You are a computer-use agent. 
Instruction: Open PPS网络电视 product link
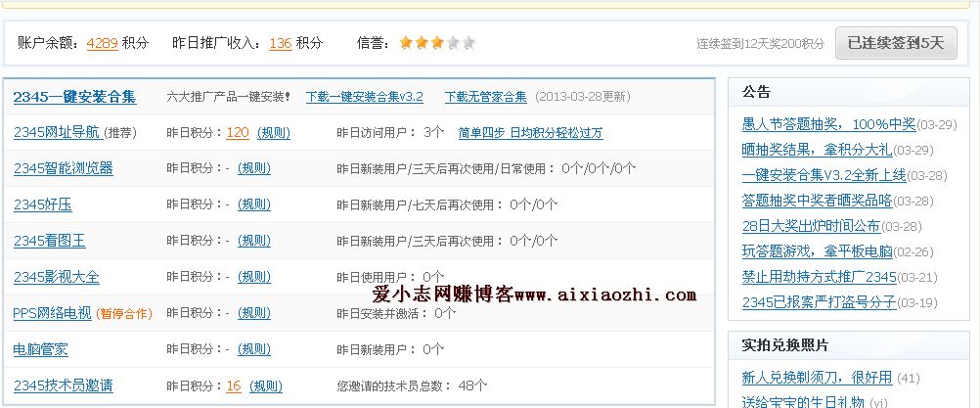pos(52,313)
